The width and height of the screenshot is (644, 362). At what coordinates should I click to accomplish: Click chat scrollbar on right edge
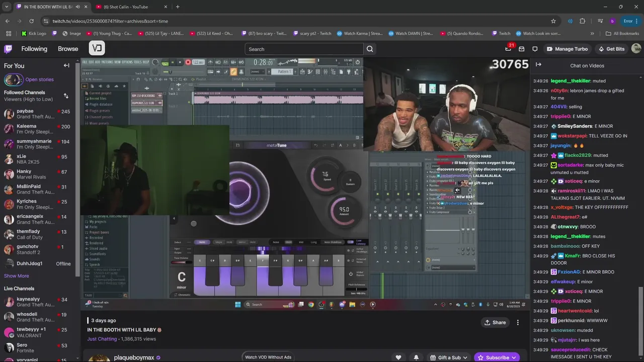tap(641, 322)
